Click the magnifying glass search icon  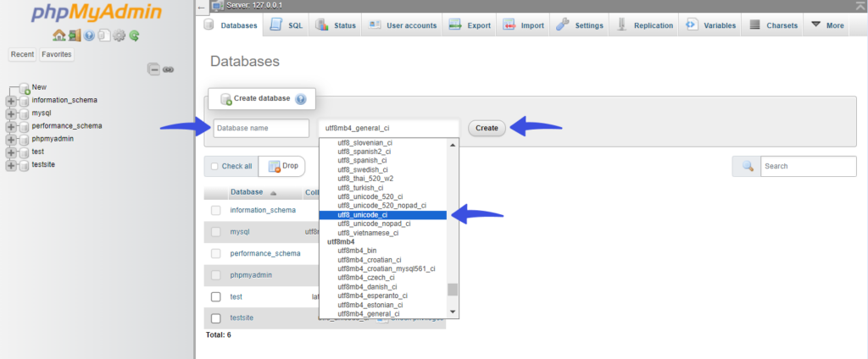tap(748, 166)
